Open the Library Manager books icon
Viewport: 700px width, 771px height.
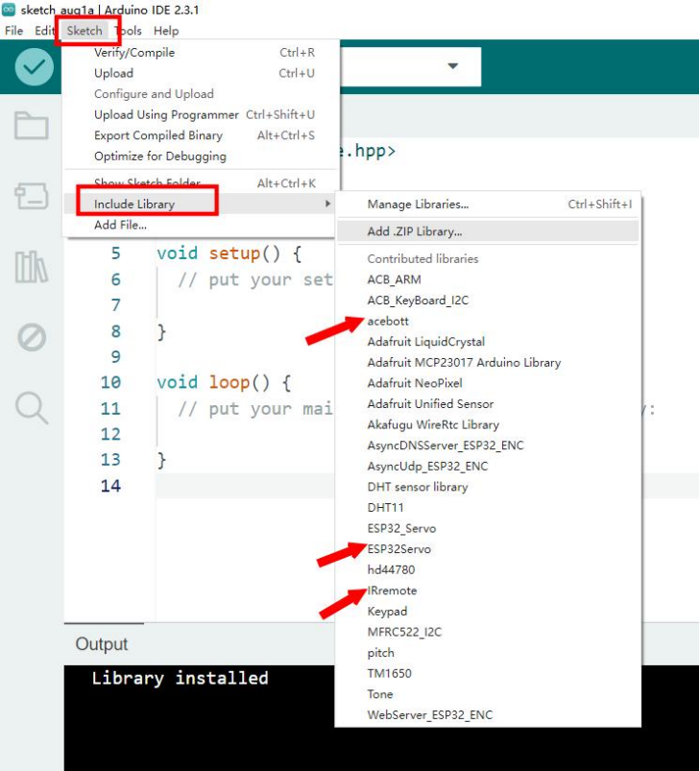coord(31,267)
